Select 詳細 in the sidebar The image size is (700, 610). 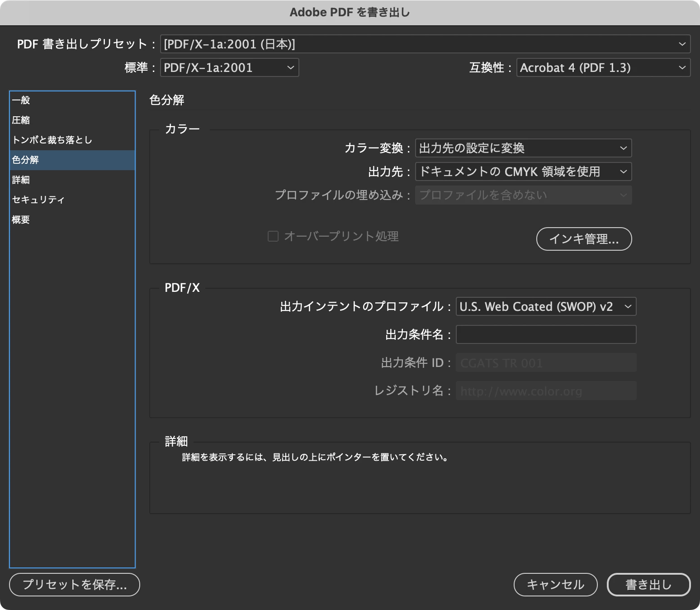point(72,180)
